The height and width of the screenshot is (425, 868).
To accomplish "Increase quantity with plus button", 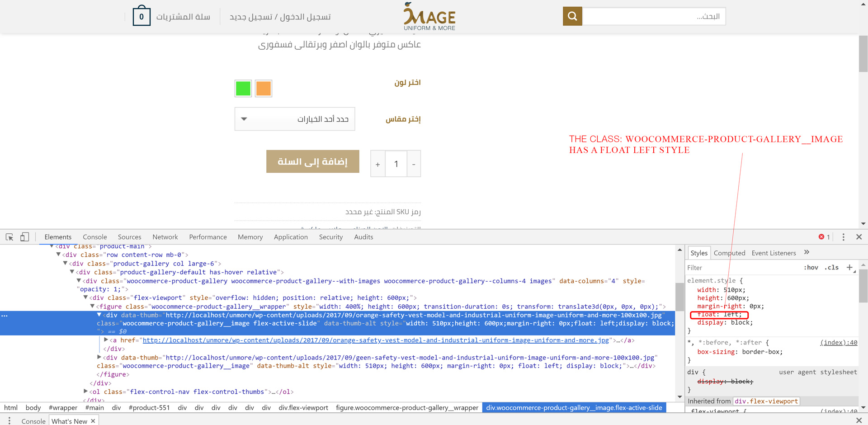I will coord(378,164).
